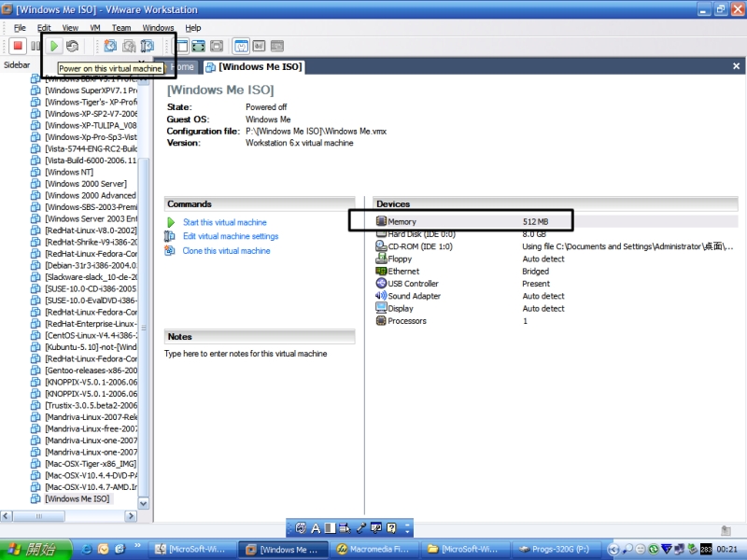This screenshot has height=560, width=747.
Task: Open the Windows menu
Action: (x=158, y=28)
